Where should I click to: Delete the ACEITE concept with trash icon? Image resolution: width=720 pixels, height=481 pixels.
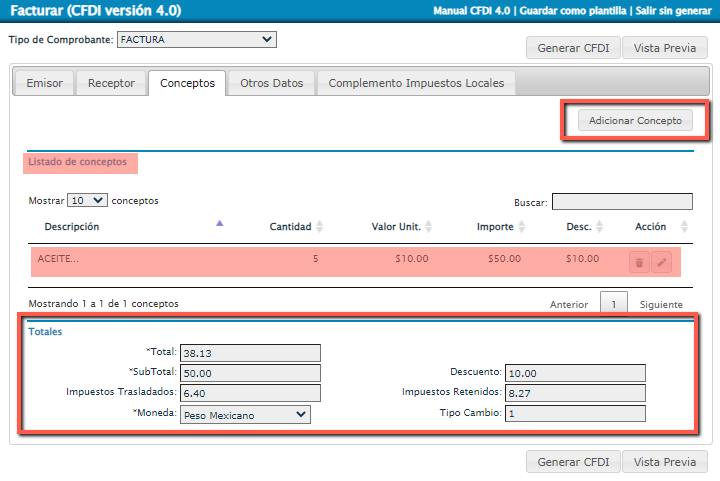tap(639, 263)
